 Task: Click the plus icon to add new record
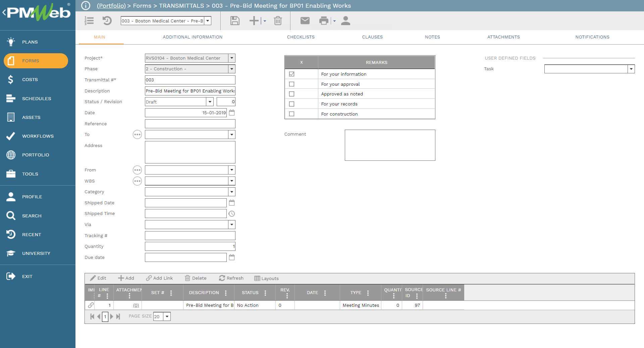pyautogui.click(x=254, y=21)
